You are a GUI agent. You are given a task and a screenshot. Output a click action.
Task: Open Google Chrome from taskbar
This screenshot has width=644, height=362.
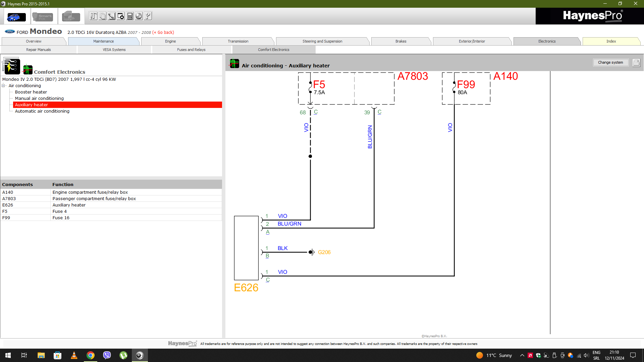click(x=91, y=355)
